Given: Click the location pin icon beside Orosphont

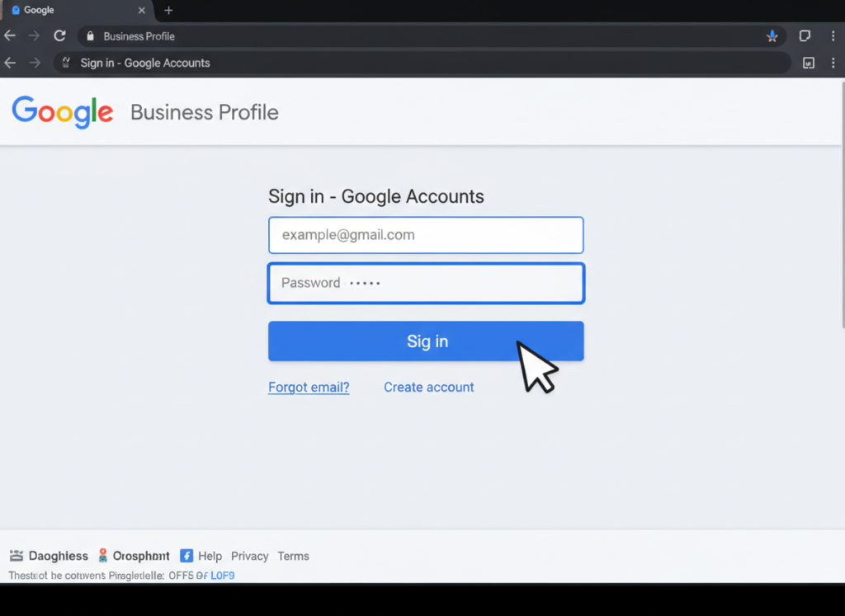Looking at the screenshot, I should coord(102,556).
